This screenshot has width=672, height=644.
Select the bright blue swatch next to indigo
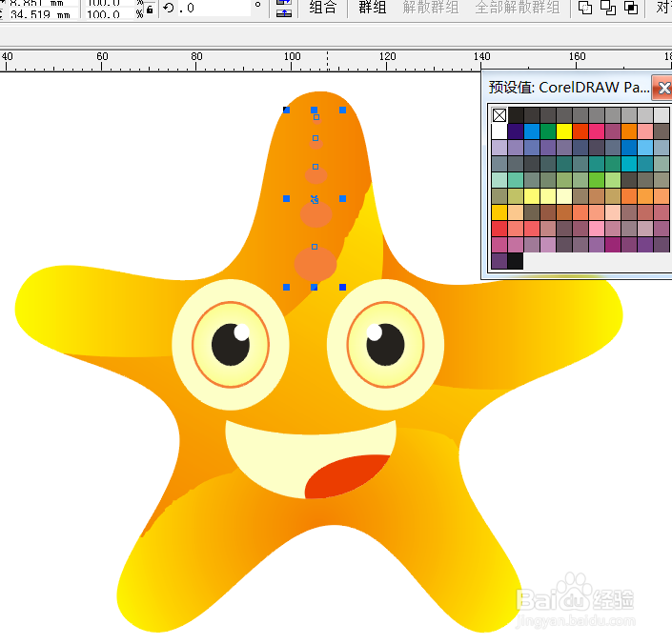pyautogui.click(x=532, y=131)
